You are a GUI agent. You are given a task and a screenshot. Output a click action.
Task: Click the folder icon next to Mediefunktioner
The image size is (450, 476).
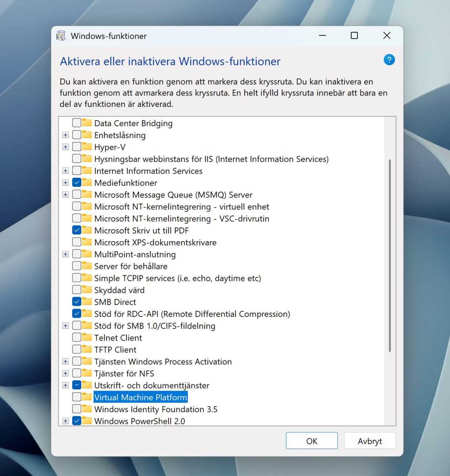87,182
